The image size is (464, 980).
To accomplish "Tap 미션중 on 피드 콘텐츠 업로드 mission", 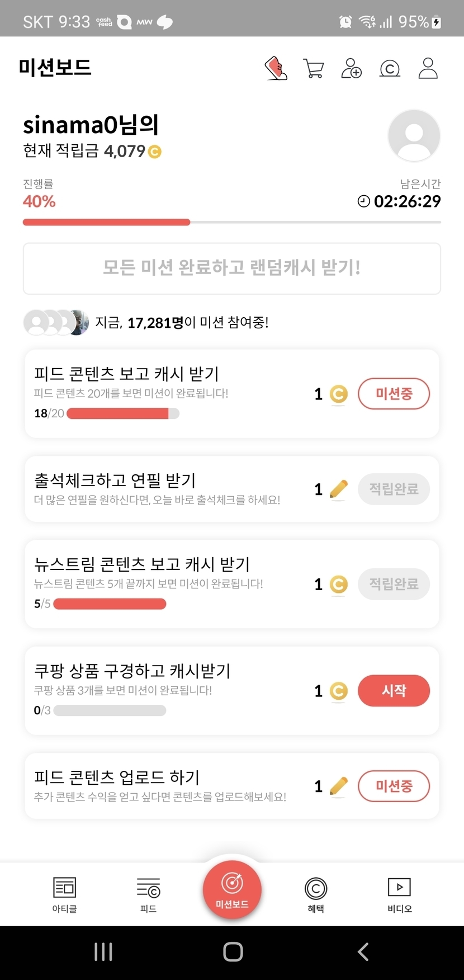I will tap(394, 786).
